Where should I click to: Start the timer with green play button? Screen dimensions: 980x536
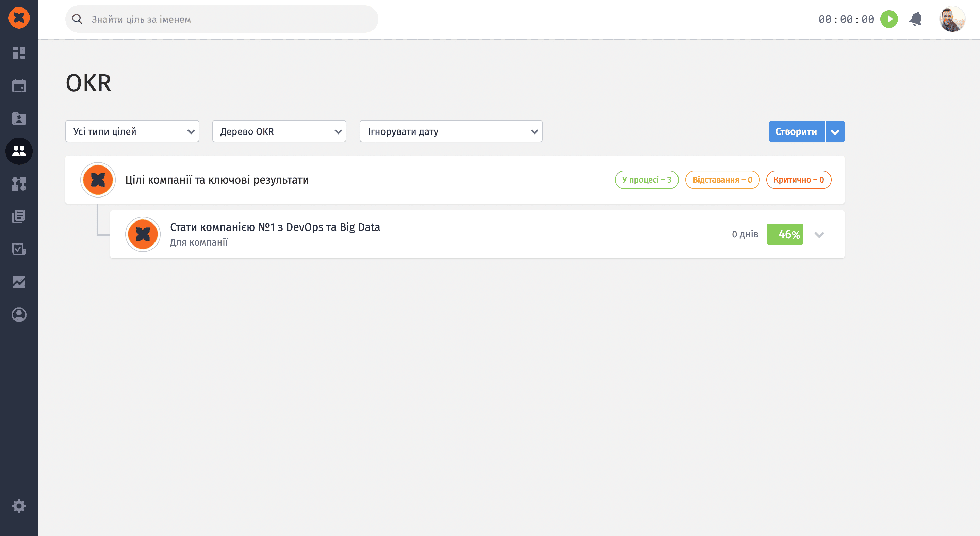coord(889,19)
